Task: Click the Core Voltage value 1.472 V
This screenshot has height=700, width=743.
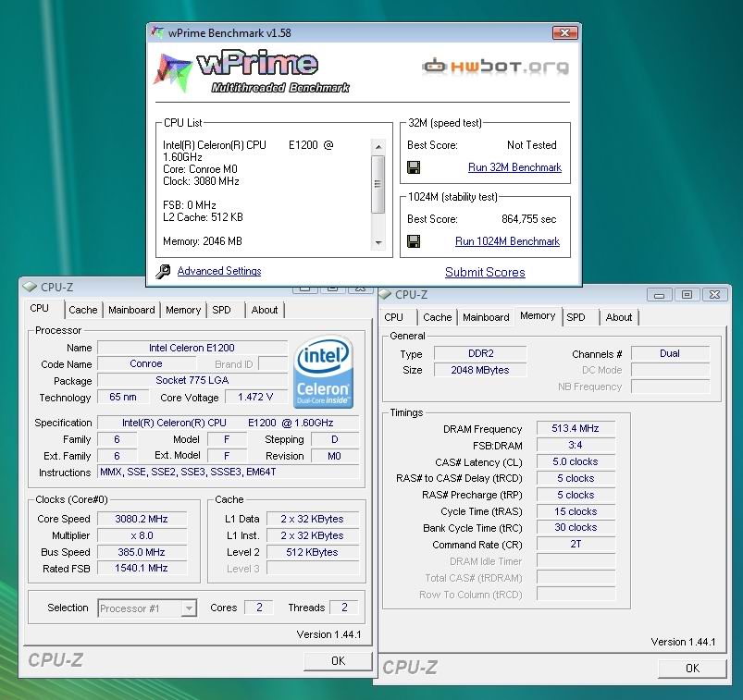Action: [x=255, y=397]
